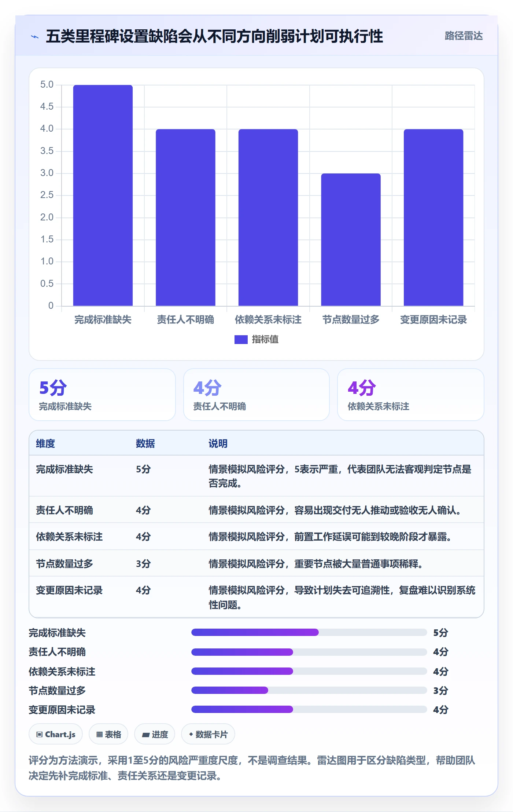513x812 pixels.
Task: Click the grid icon in 表格 chip
Action: (99, 734)
